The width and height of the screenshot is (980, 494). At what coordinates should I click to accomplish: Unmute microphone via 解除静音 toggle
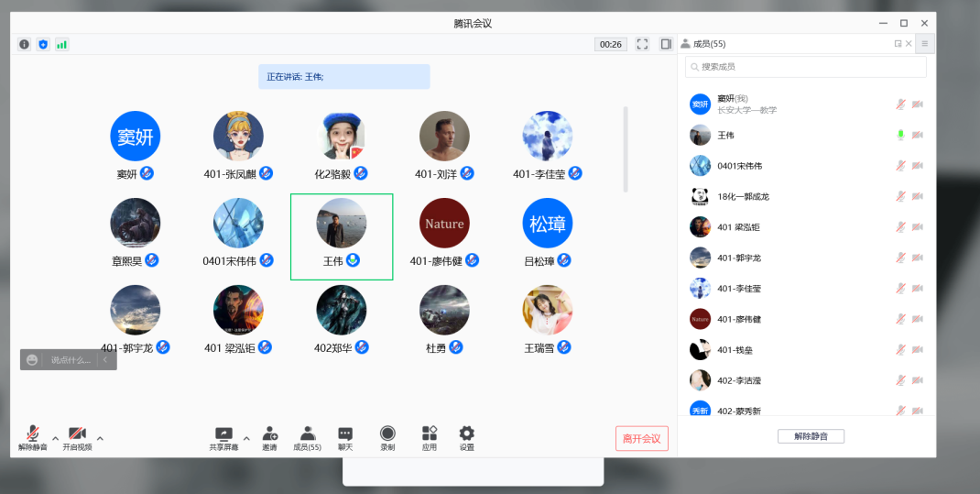tap(32, 437)
